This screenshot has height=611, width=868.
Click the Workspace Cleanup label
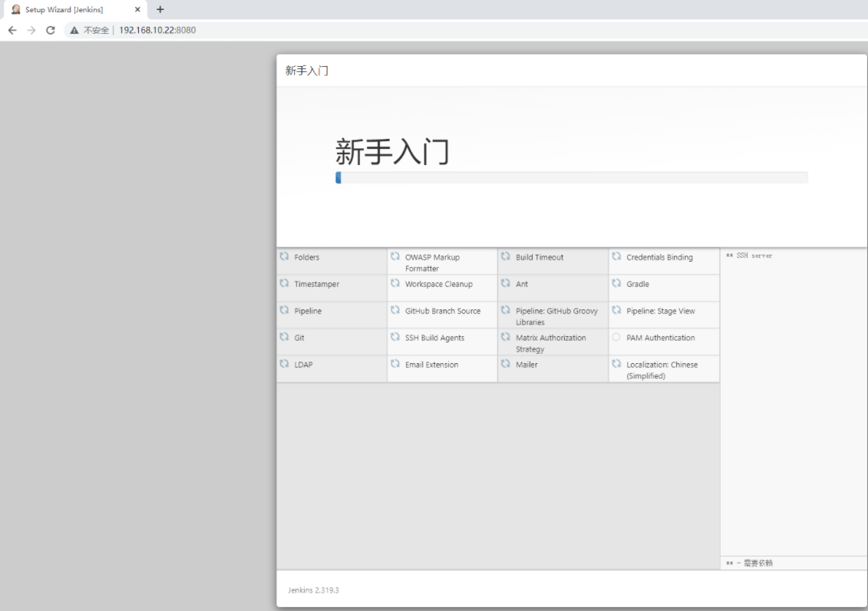[438, 284]
